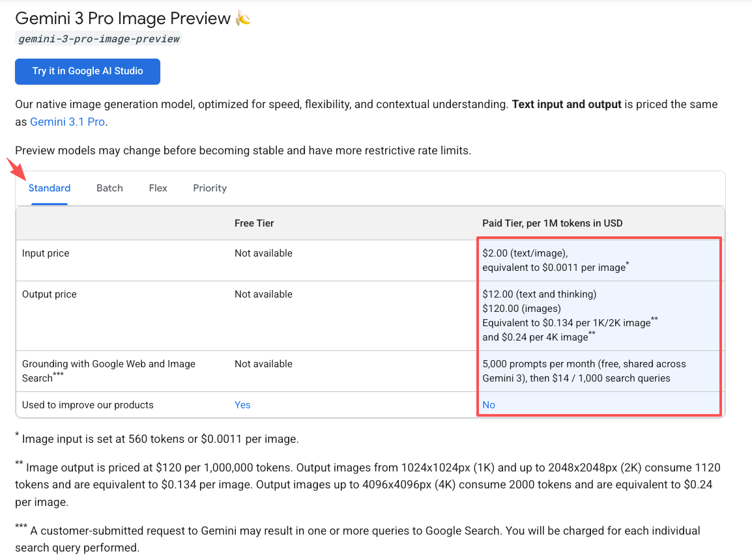The height and width of the screenshot is (560, 752).
Task: Click Used to improve our products label
Action: click(x=88, y=405)
